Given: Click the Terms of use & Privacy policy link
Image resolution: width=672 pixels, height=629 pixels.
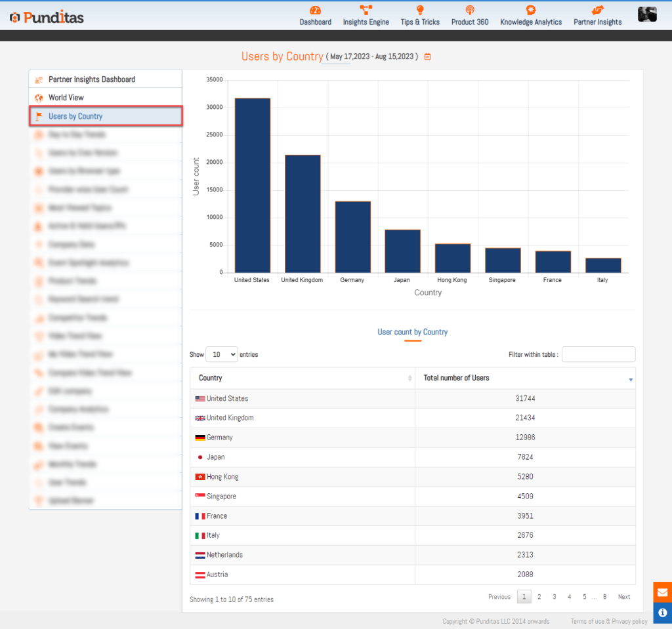Looking at the screenshot, I should point(608,621).
